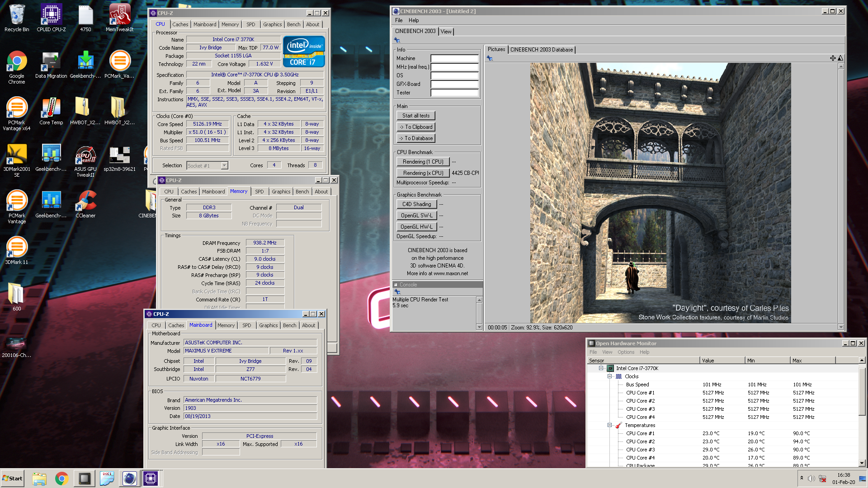The height and width of the screenshot is (488, 868).
Task: Click the Console panel scrollbar down arrow
Action: click(x=479, y=327)
